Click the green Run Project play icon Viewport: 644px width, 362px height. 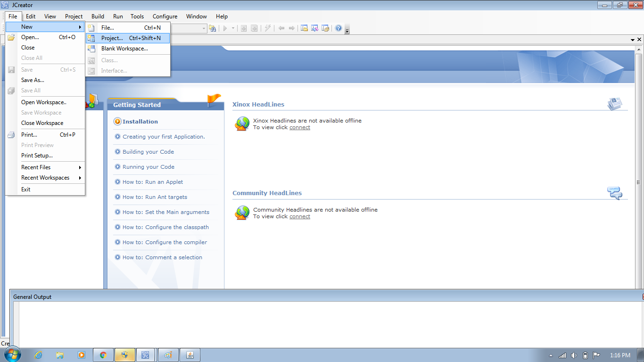225,28
